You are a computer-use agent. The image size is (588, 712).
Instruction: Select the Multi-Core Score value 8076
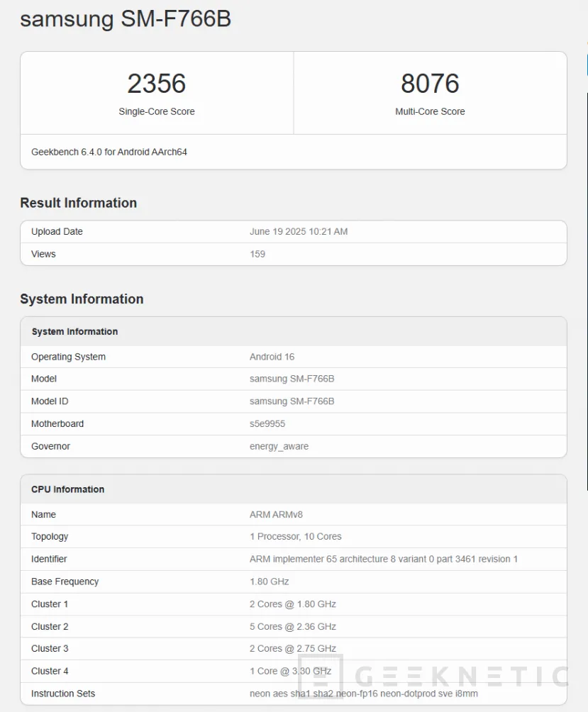pos(430,83)
